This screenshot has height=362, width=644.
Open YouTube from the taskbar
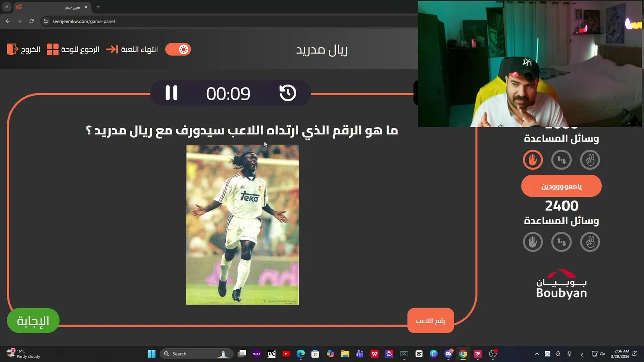[x=286, y=354]
